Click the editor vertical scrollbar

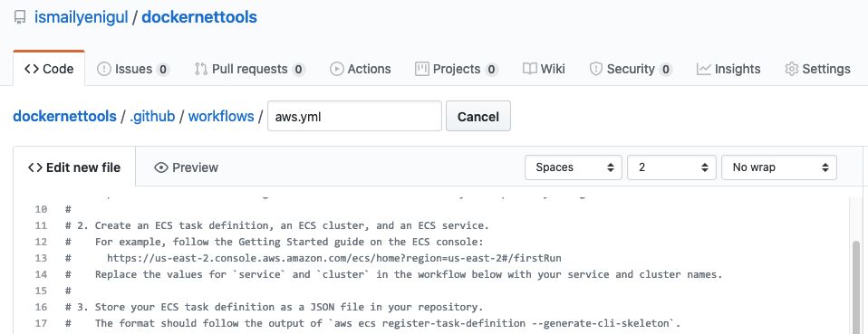[x=856, y=286]
